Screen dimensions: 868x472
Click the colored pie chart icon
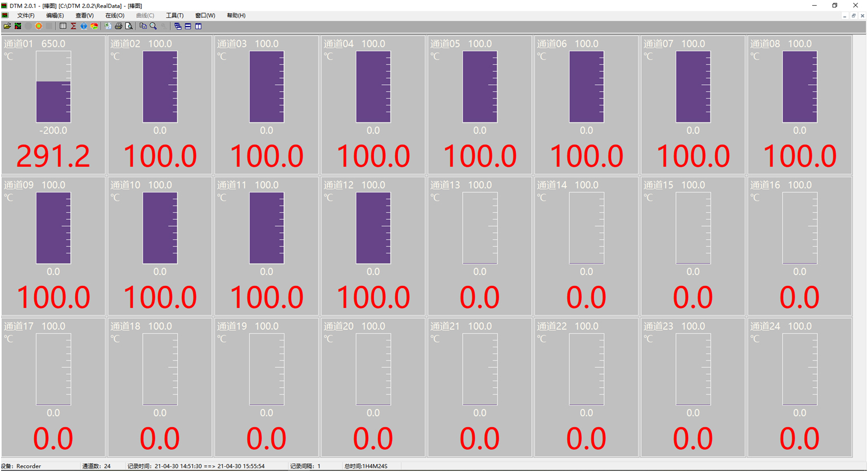[x=95, y=26]
